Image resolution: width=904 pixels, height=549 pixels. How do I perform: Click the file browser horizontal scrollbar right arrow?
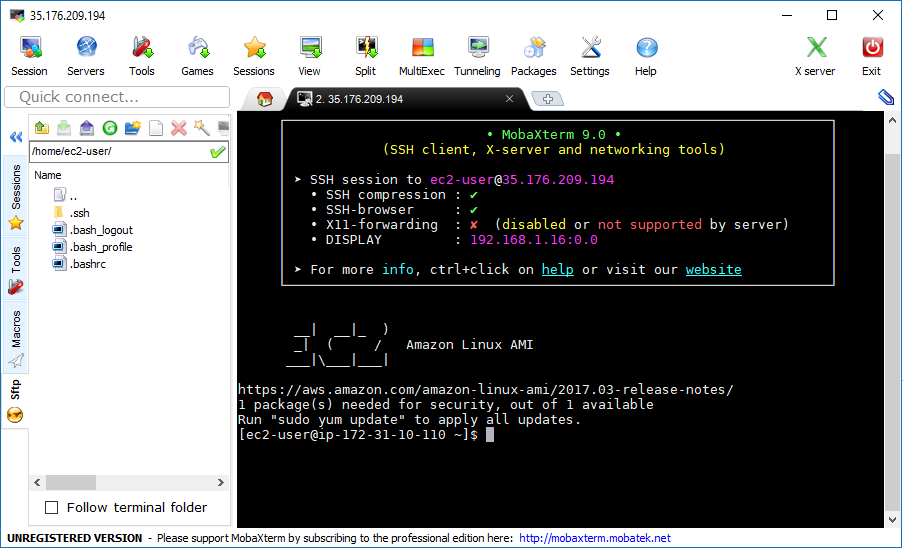[x=221, y=482]
